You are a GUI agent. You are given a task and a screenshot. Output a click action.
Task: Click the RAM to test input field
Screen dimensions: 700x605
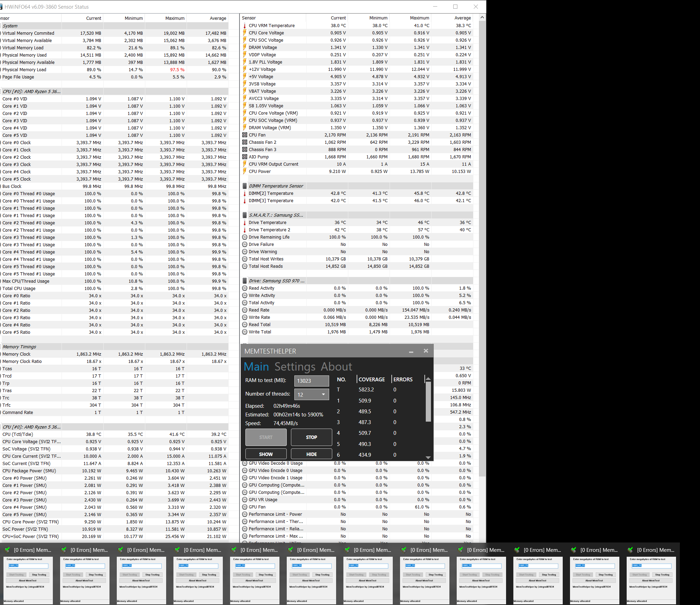coord(311,381)
